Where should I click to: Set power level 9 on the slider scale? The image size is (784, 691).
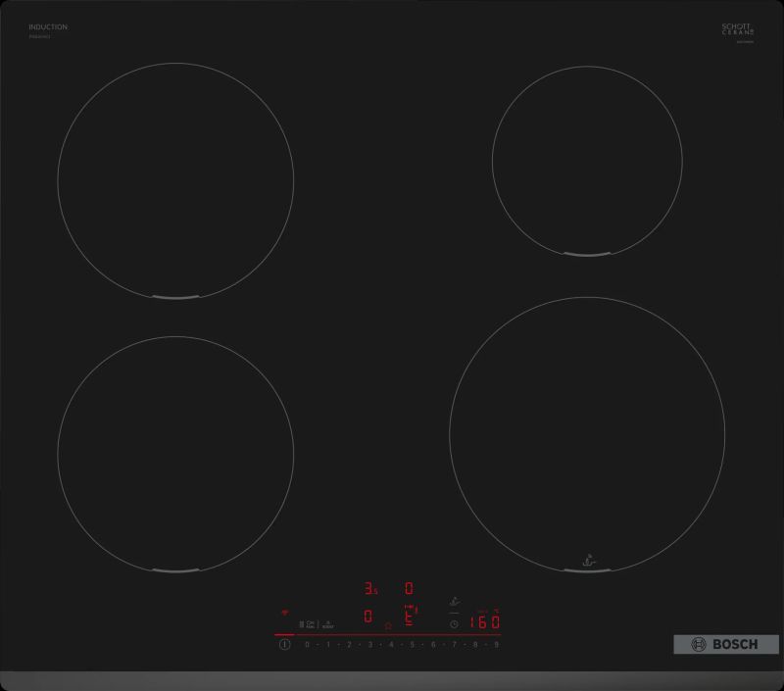pos(496,645)
